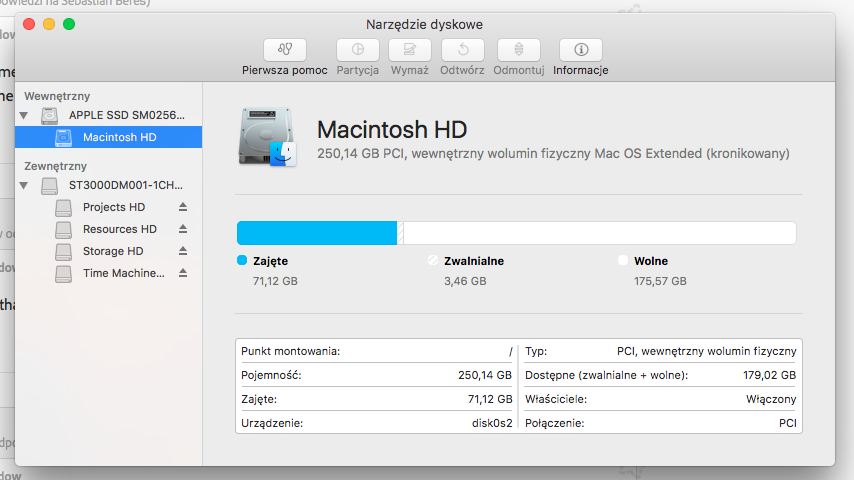
Task: Click the Unmount (Odmontuj) toolbar icon
Action: tap(518, 50)
